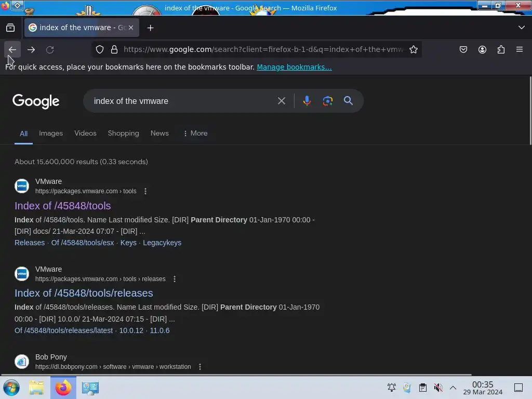This screenshot has height=399, width=532.
Task: Select the All results tab
Action: click(23, 134)
